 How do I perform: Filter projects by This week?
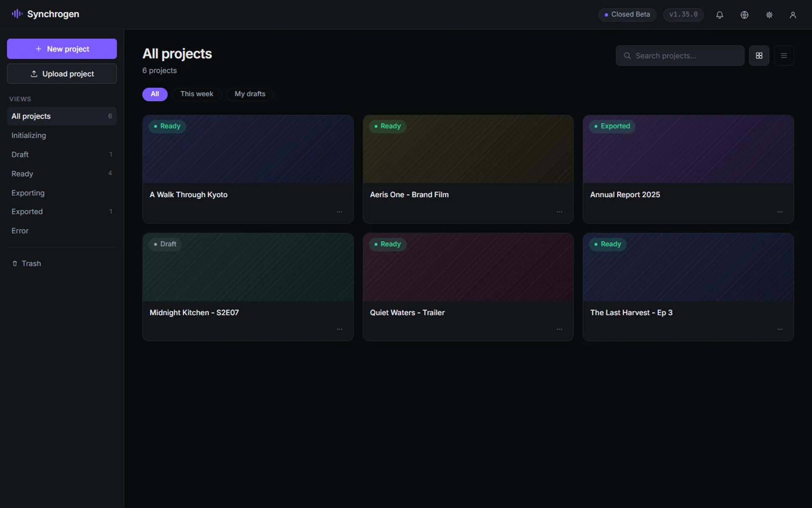(197, 94)
